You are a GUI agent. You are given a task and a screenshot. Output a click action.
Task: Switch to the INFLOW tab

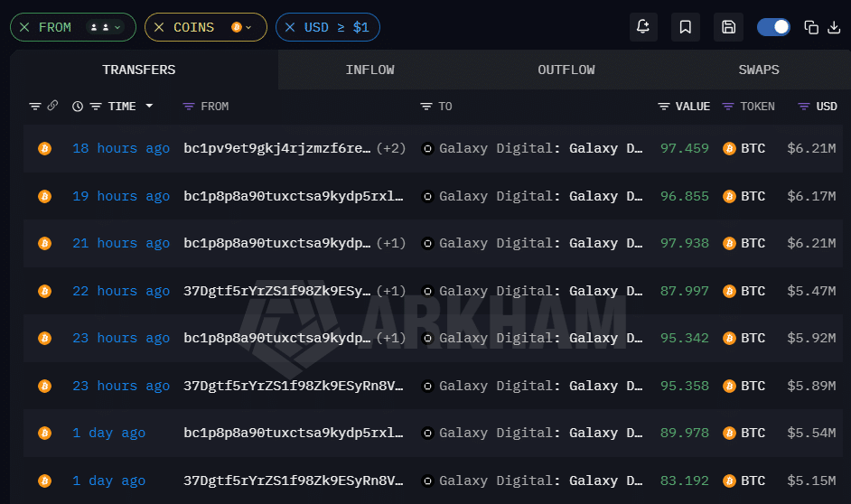click(370, 70)
